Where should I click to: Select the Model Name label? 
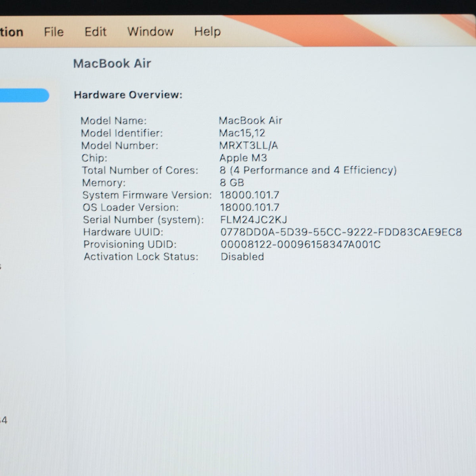point(114,121)
